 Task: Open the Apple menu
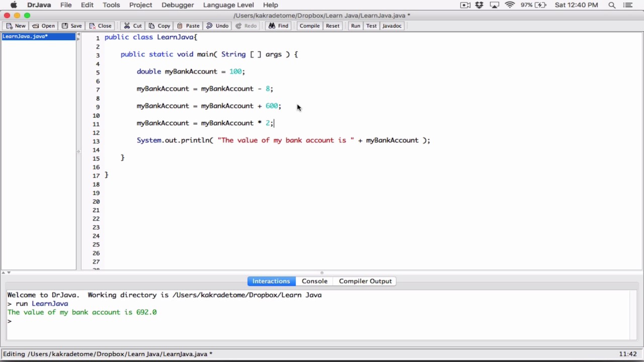(14, 5)
